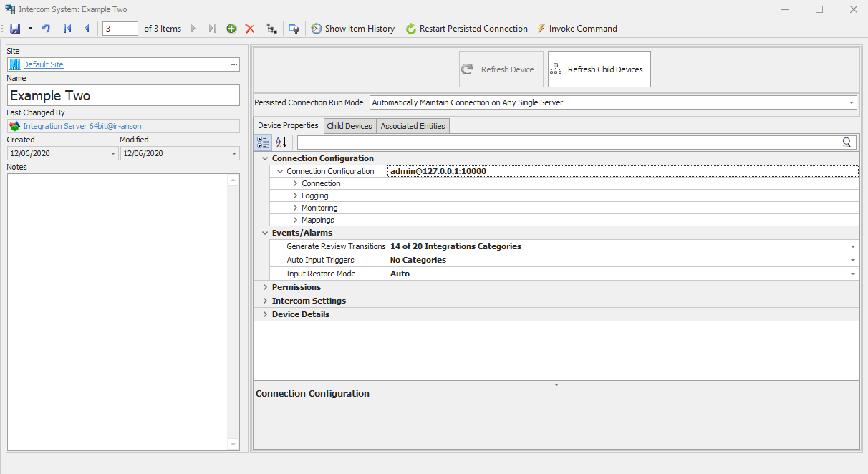Expand the Permissions section
Viewport: 868px width, 474px height.
pos(265,287)
